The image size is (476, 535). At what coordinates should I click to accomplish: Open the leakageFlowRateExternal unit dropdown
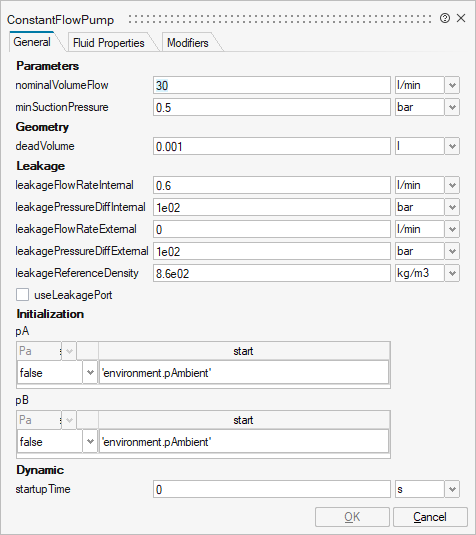[452, 229]
